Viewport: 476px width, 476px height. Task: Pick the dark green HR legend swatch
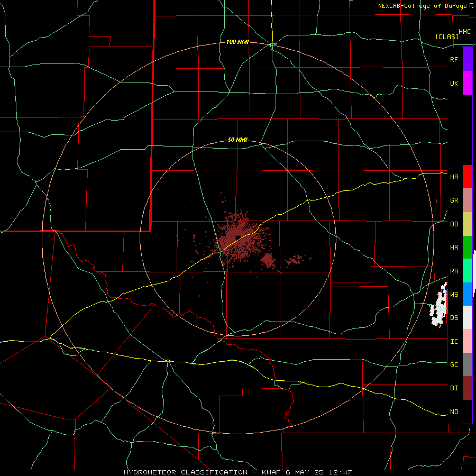coord(467,248)
